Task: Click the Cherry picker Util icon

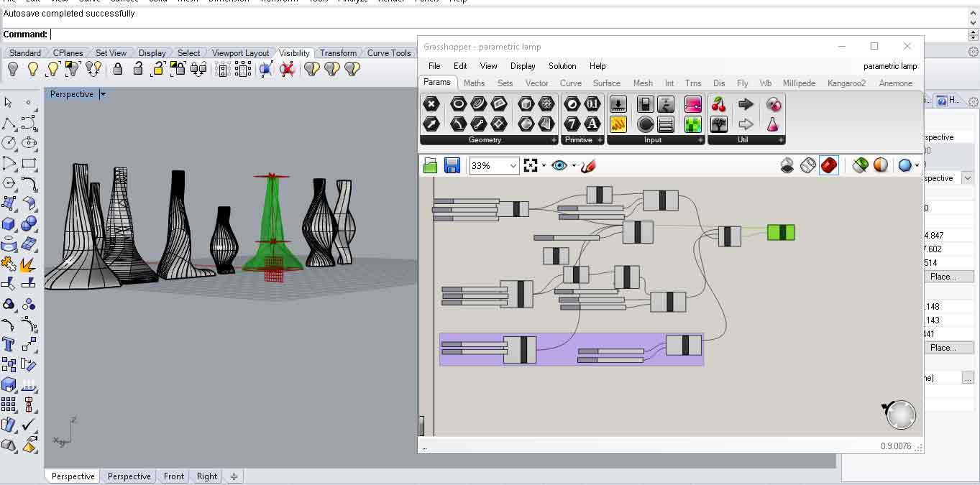Action: (x=718, y=104)
